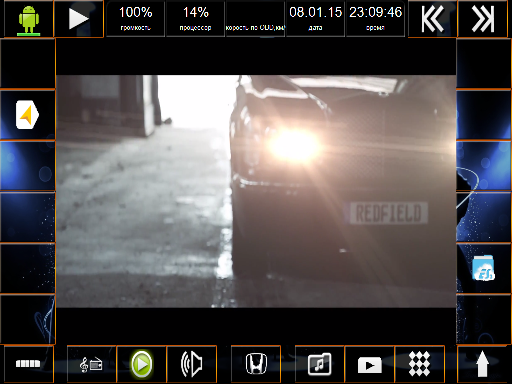Tap the video frame showing the car
Viewport: 513px width, 385px height.
tap(256, 191)
